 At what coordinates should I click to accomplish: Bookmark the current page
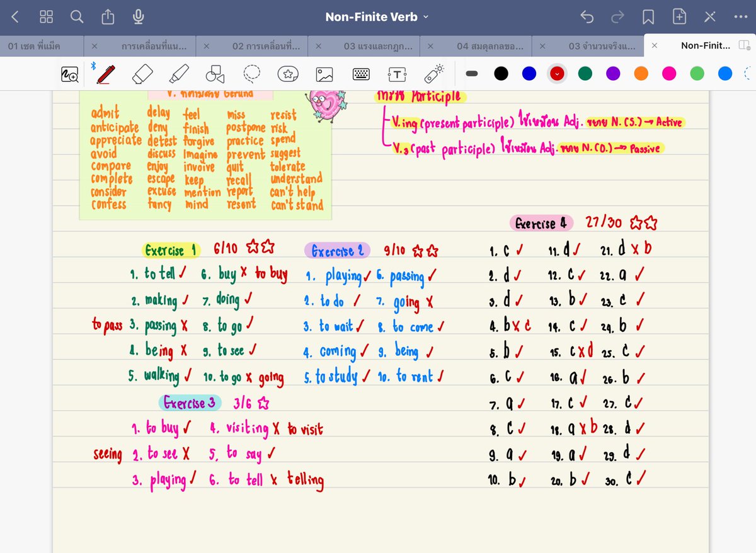(648, 17)
